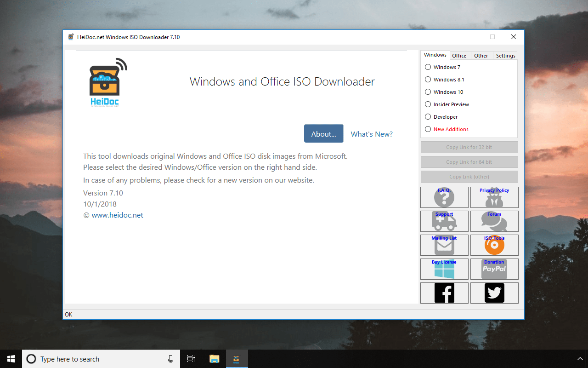This screenshot has width=588, height=368.
Task: Click the OK status bar text
Action: click(x=68, y=315)
